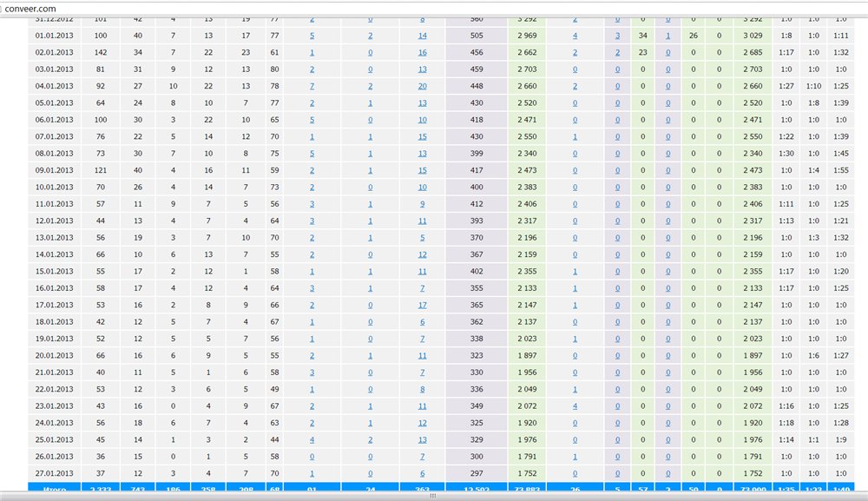The height and width of the screenshot is (501, 868).
Task: Click the 12 link in the 24.01.2013 row
Action: tap(423, 423)
